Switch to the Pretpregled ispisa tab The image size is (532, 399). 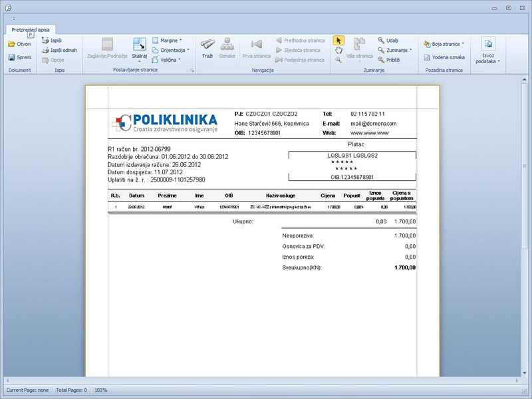pos(31,30)
